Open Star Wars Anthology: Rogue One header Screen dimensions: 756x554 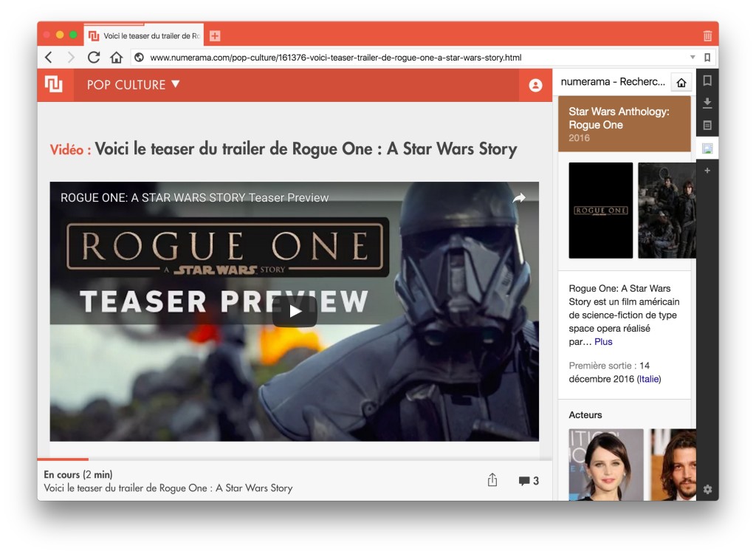pos(624,124)
